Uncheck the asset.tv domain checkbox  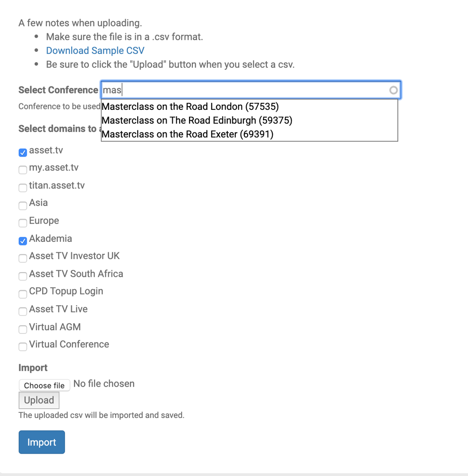pyautogui.click(x=23, y=152)
